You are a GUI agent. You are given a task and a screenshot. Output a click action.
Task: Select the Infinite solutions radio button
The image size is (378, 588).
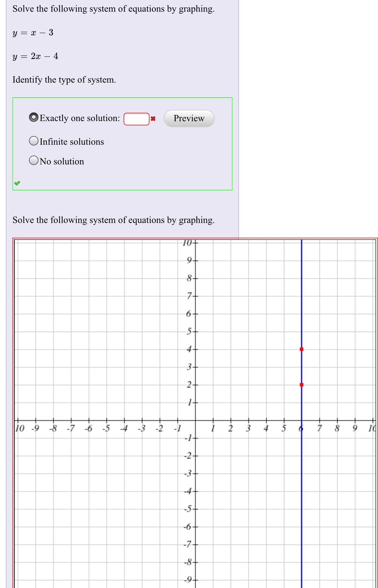click(33, 141)
